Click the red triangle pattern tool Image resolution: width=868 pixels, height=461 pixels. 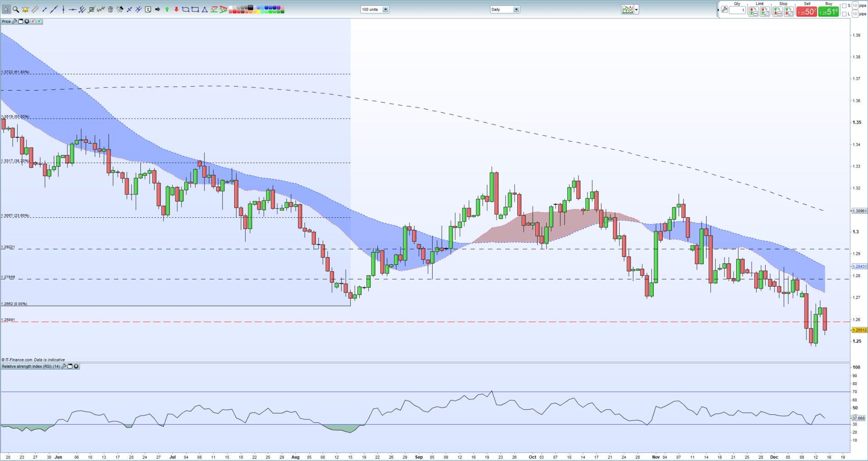pos(223,10)
